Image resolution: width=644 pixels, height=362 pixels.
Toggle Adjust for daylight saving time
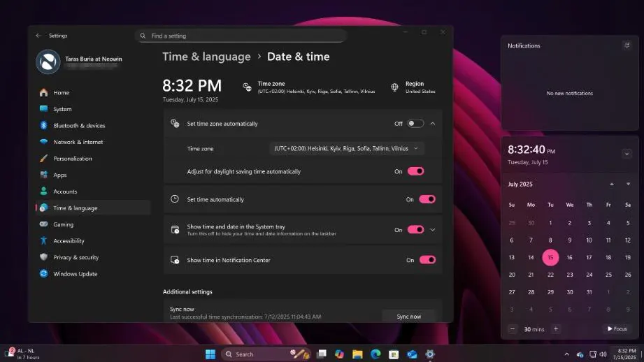(415, 171)
